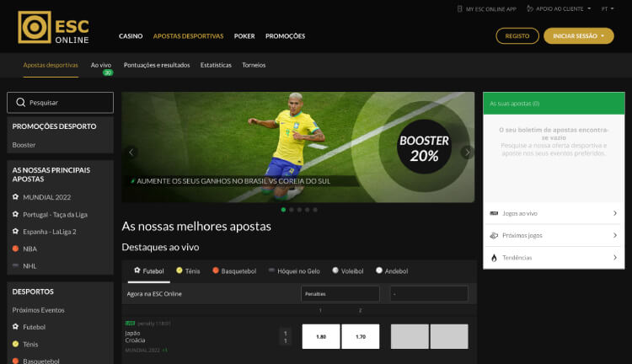Click the Mundial 2022 football icon
The width and height of the screenshot is (632, 364).
click(15, 196)
